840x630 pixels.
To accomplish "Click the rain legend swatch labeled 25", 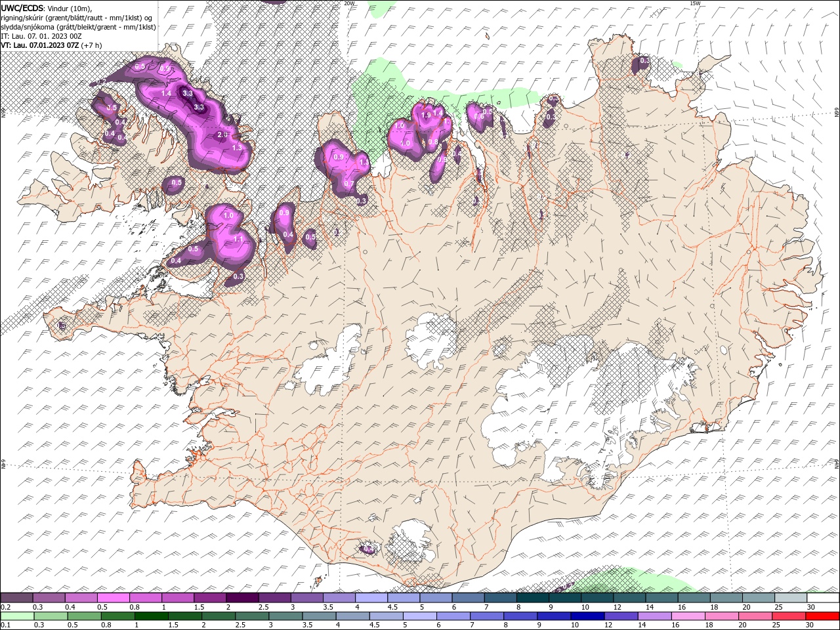I will pyautogui.click(x=789, y=616).
